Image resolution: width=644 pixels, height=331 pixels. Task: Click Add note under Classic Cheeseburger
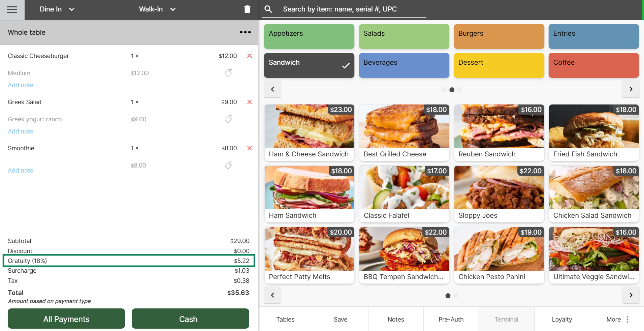point(21,85)
